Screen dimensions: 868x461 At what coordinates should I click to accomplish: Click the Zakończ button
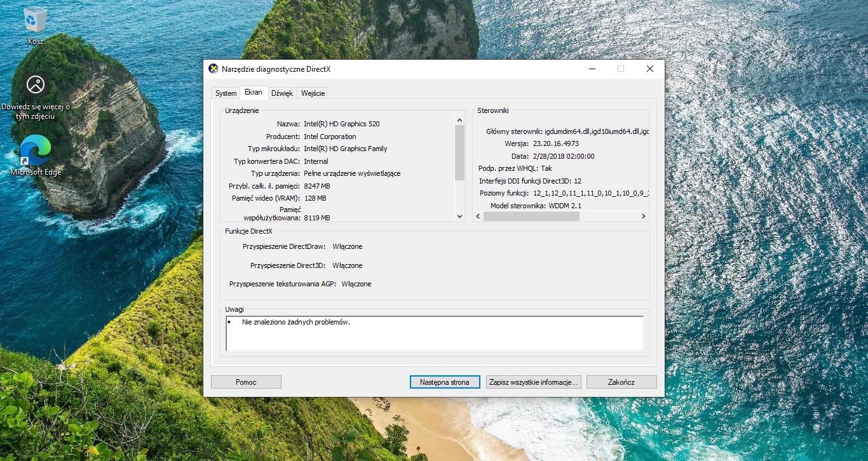coord(621,382)
